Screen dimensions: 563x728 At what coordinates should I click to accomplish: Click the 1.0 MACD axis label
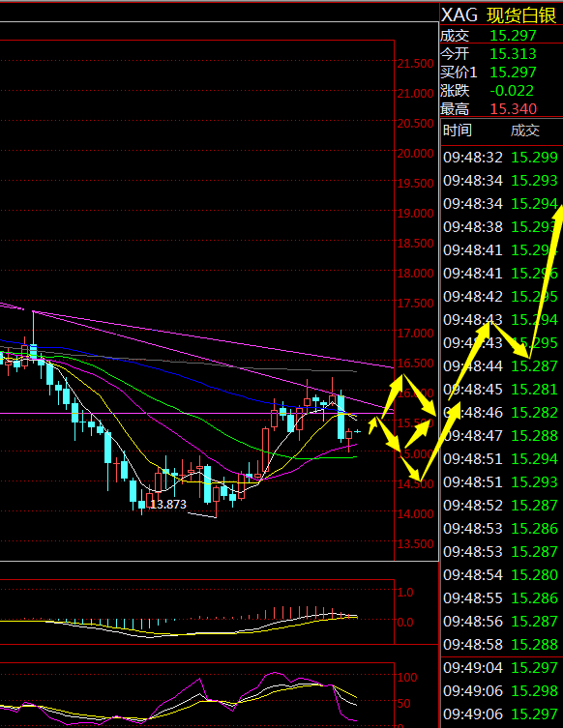(405, 593)
